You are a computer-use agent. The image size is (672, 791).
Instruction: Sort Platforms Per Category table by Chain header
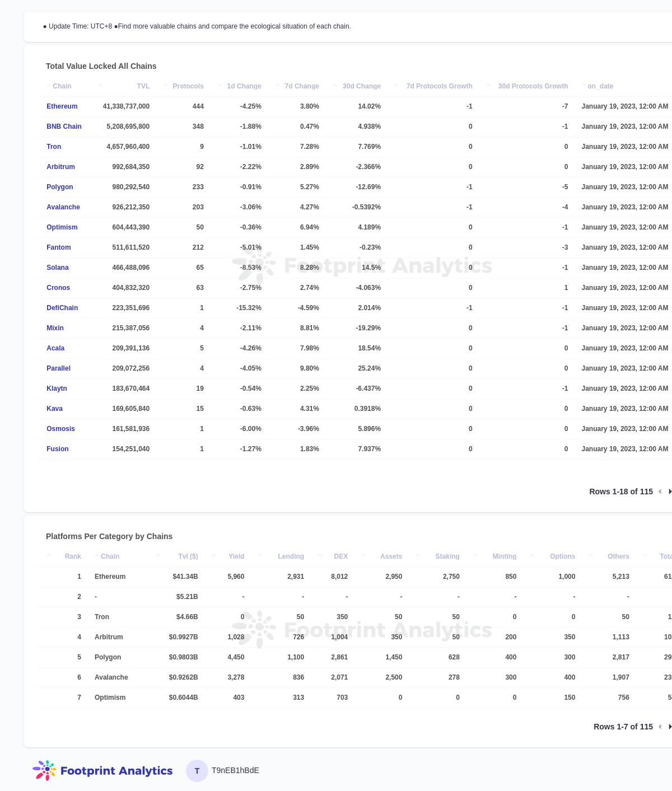110,556
